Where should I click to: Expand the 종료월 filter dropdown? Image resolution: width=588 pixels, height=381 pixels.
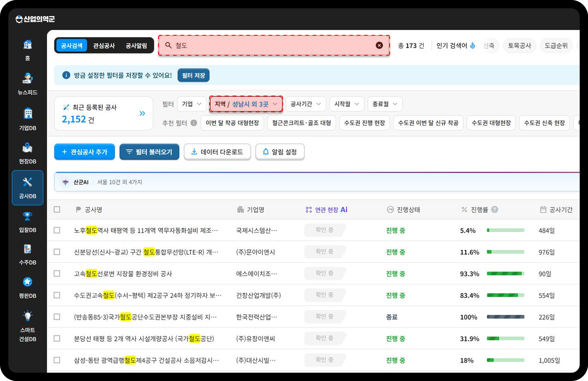(x=385, y=104)
